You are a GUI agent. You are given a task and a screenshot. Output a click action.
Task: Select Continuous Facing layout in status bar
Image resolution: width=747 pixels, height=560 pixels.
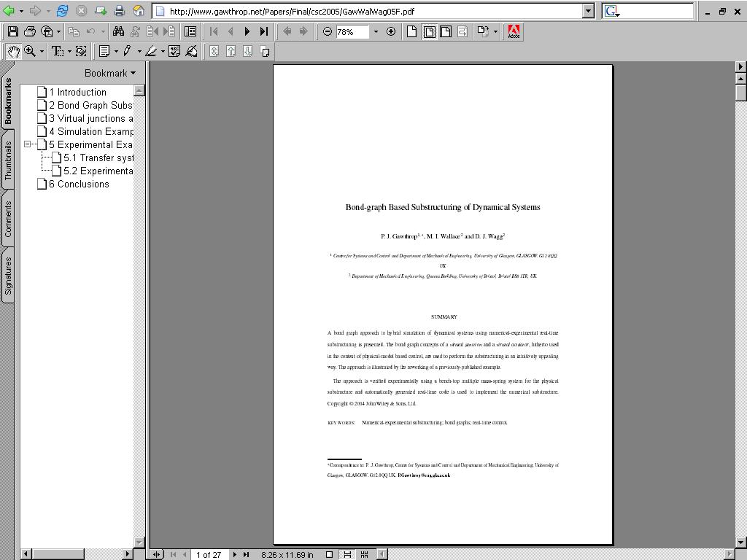365,555
